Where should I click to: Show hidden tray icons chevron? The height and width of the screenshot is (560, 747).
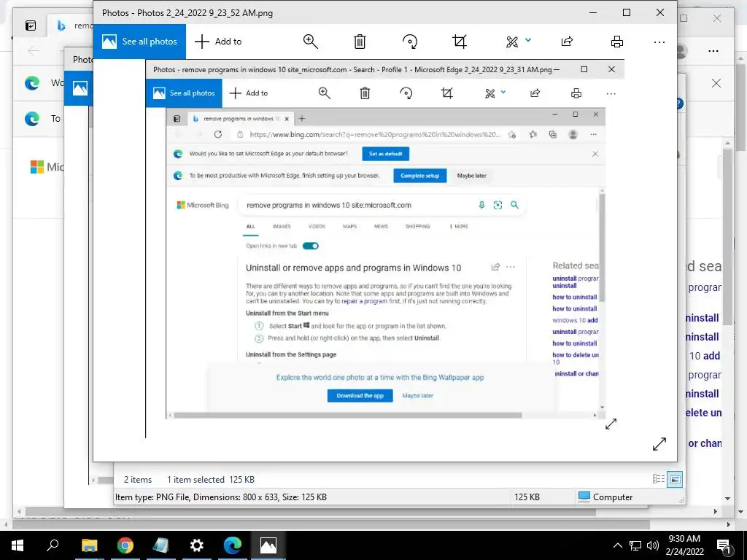click(x=617, y=545)
